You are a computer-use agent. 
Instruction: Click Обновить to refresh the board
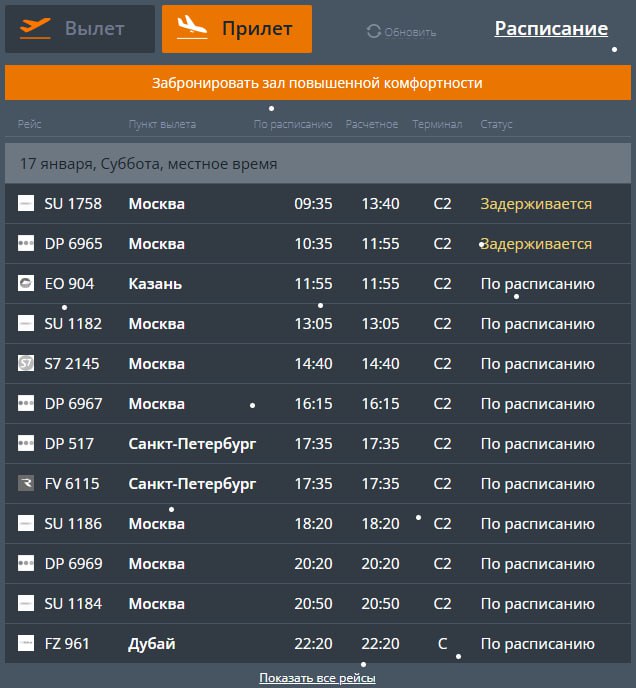click(409, 32)
